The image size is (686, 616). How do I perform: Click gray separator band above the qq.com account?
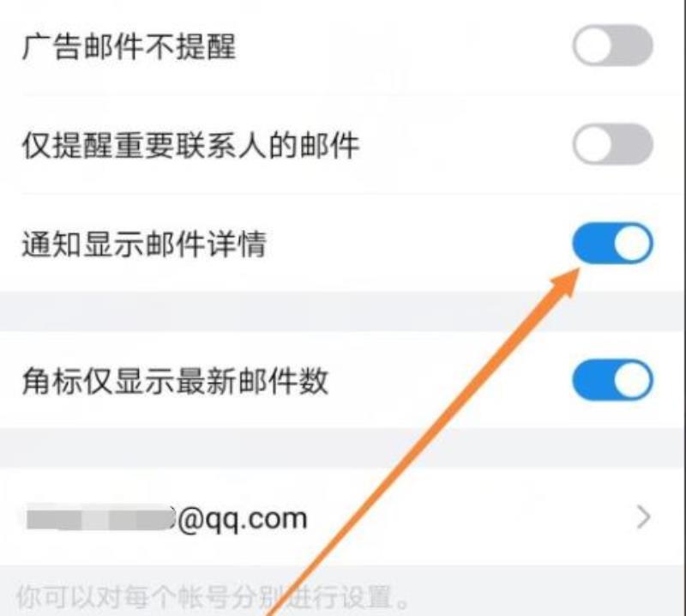(x=343, y=448)
